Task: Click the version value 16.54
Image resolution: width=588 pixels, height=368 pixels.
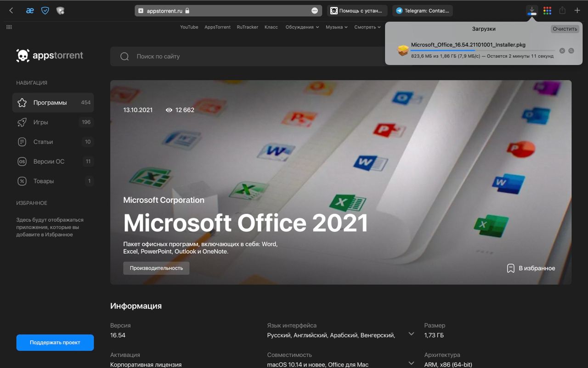Action: [118, 335]
